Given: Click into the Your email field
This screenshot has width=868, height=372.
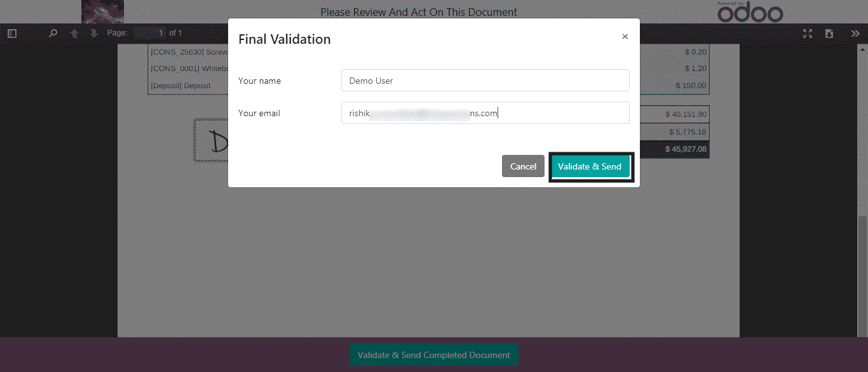Looking at the screenshot, I should pos(485,113).
